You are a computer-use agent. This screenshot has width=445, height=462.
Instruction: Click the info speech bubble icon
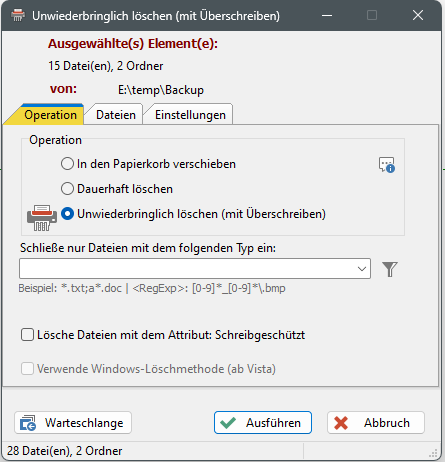click(x=387, y=165)
